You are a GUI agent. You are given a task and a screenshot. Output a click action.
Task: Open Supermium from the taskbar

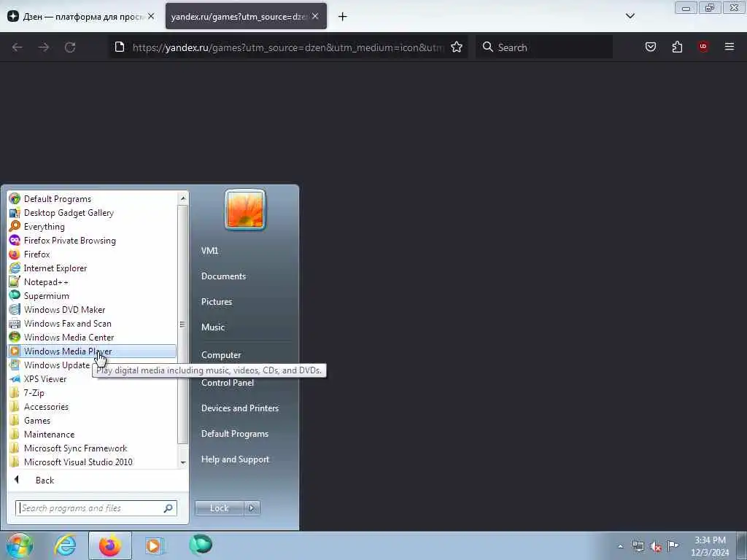201,545
